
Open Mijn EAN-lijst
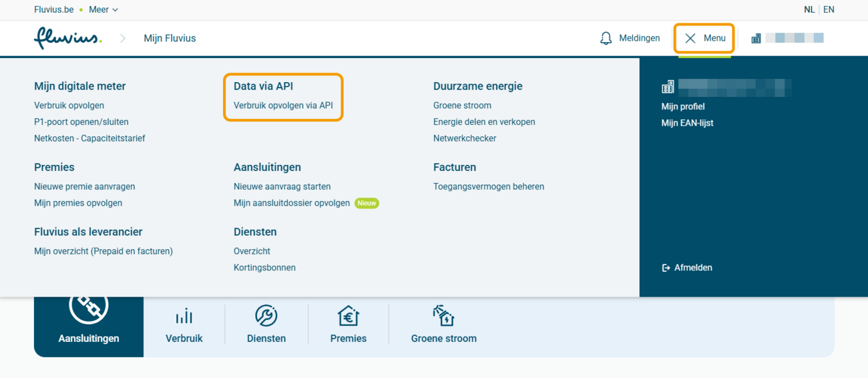tap(687, 123)
